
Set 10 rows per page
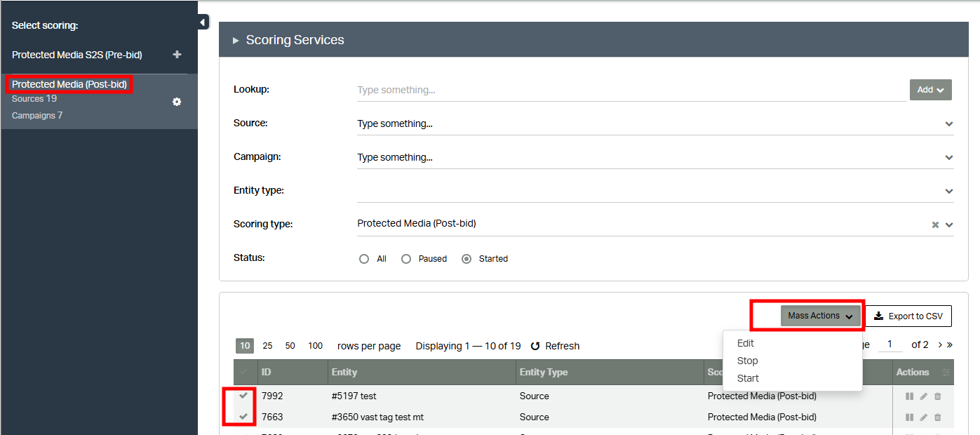tap(245, 346)
